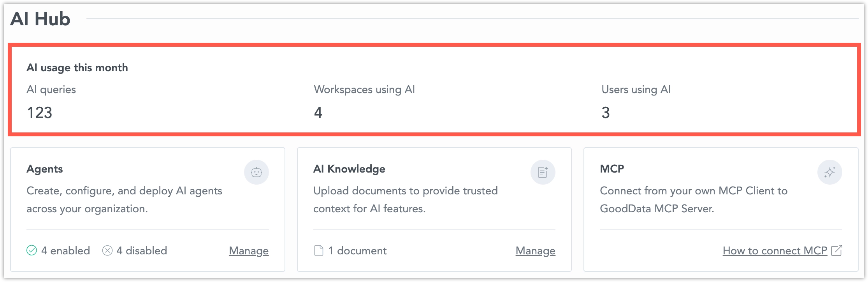Select the AI queries value 123
Viewport: 868px width, 282px height.
(x=39, y=113)
